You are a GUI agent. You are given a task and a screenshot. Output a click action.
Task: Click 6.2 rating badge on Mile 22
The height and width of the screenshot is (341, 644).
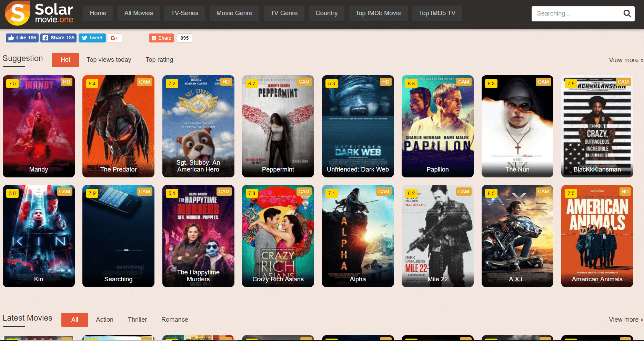point(411,193)
